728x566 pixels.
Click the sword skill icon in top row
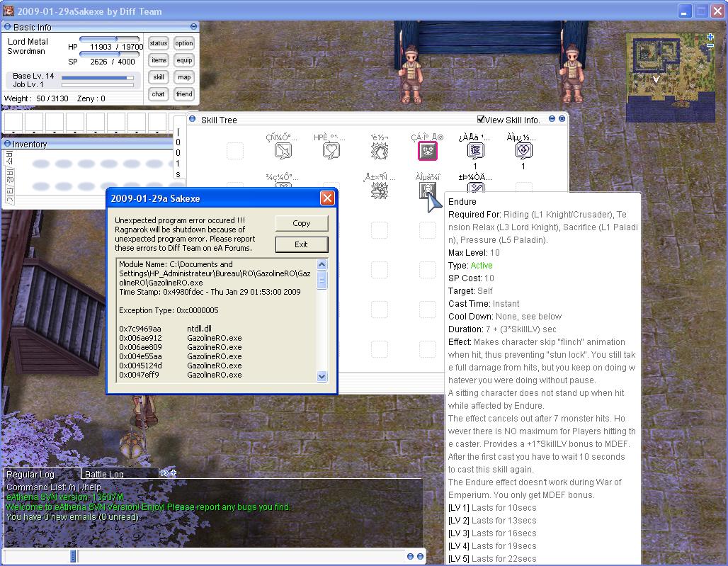coord(283,151)
